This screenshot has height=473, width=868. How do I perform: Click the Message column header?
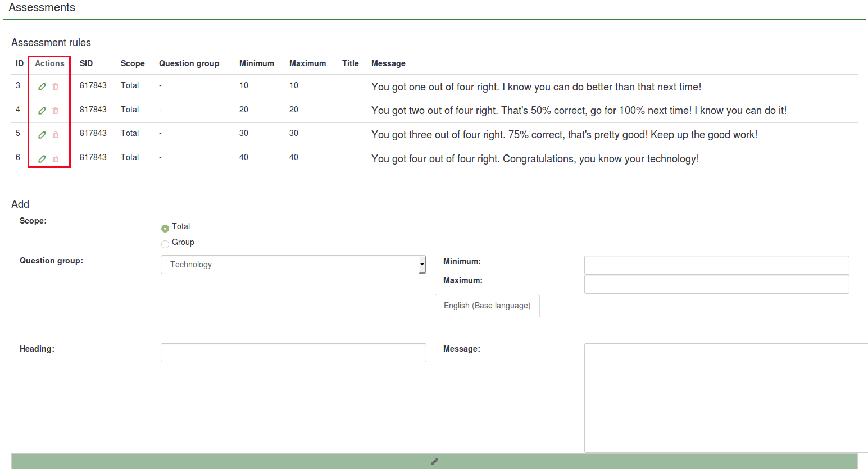point(388,63)
